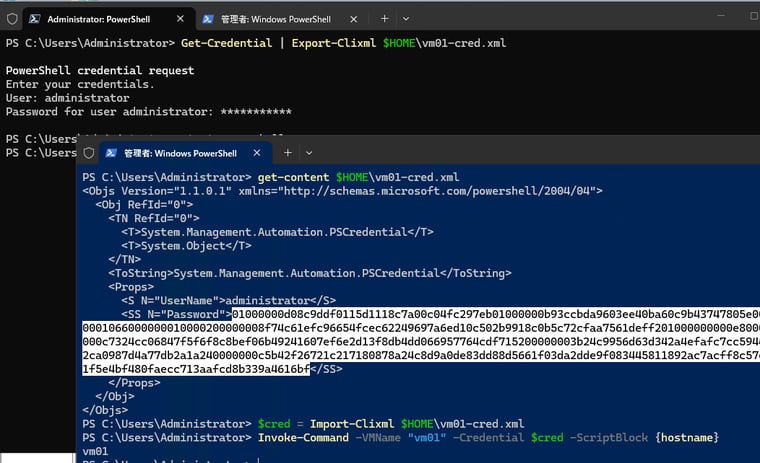The width and height of the screenshot is (760, 463).
Task: Click the <Obj RefId="0"> line
Action: pyautogui.click(x=144, y=205)
